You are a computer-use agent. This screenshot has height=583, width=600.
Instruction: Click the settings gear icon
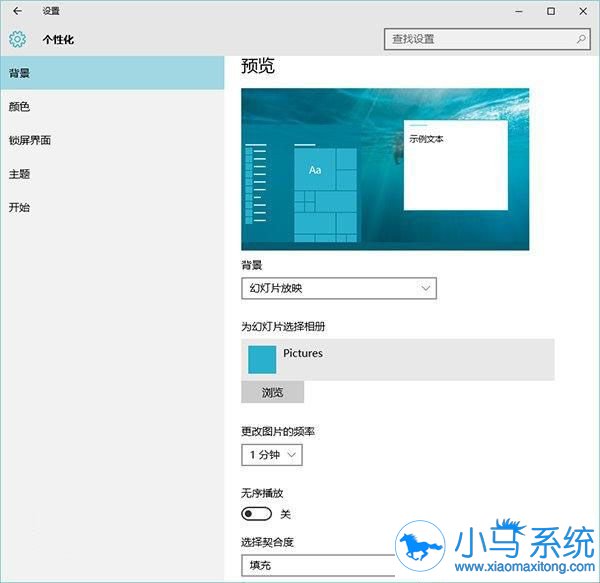click(x=18, y=39)
